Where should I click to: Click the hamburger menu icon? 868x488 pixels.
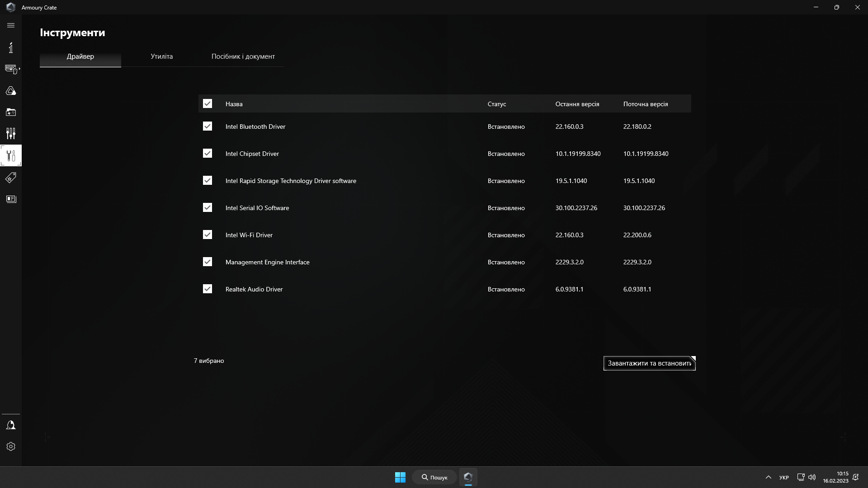click(x=11, y=25)
